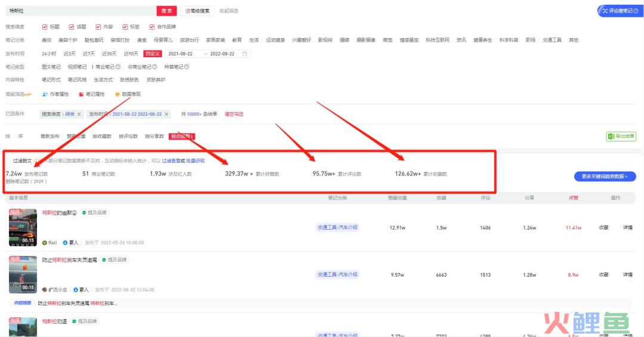The image size is (644, 337).
Task: Click the 导出结果 export button
Action: coord(621,136)
